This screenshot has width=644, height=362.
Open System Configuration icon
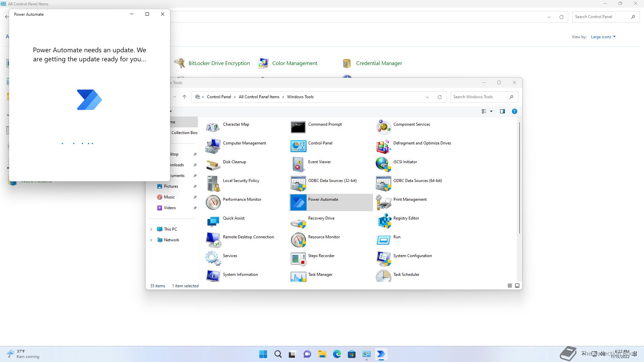pos(383,259)
